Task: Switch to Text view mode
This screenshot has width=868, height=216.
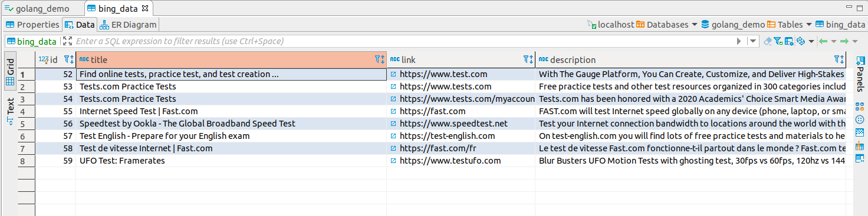Action: 10,111
